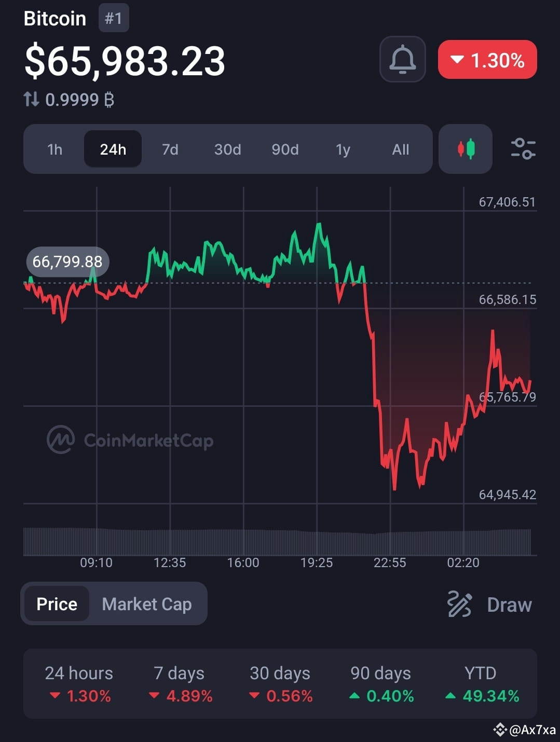The image size is (560, 742).
Task: Select the Draw tool for chart annotation
Action: click(x=488, y=604)
